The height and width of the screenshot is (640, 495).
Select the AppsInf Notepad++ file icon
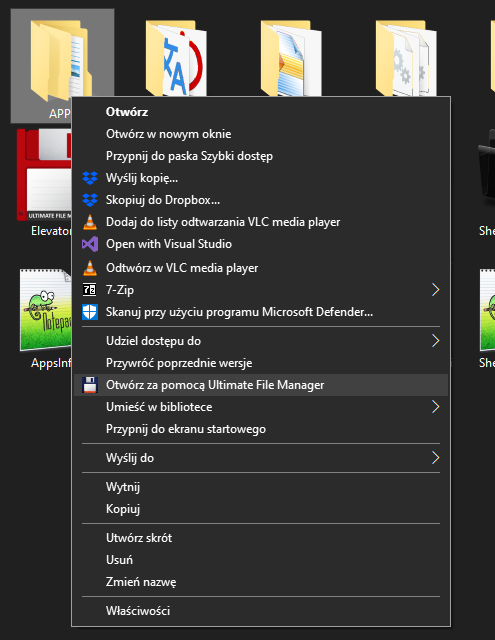click(46, 310)
